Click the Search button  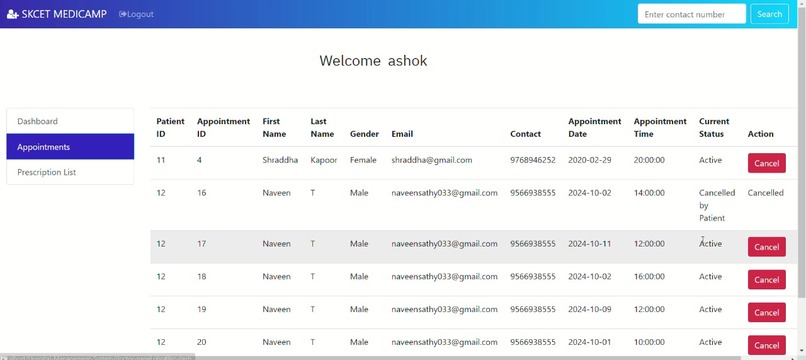pos(769,14)
